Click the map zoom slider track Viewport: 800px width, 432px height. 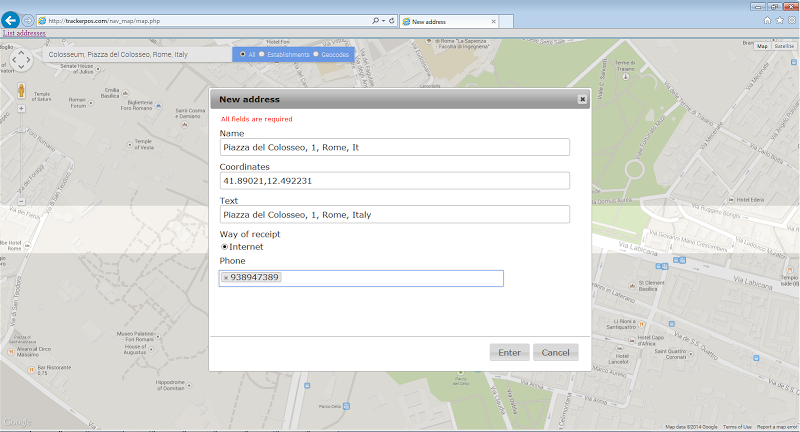pos(21,156)
